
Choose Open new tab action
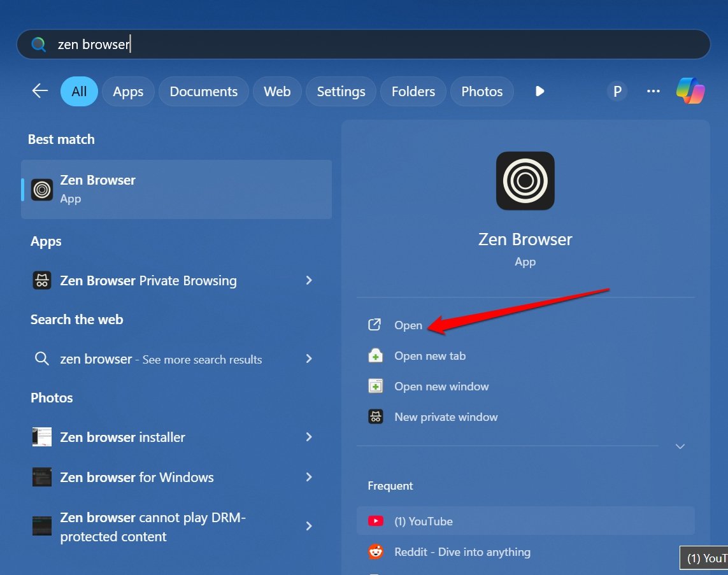[430, 356]
